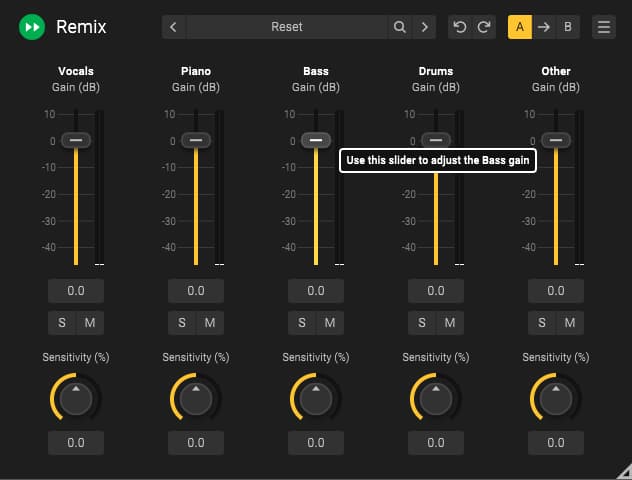Screen dimensions: 632x480
Task: Click the Other sensitivity value field
Action: pyautogui.click(x=556, y=443)
